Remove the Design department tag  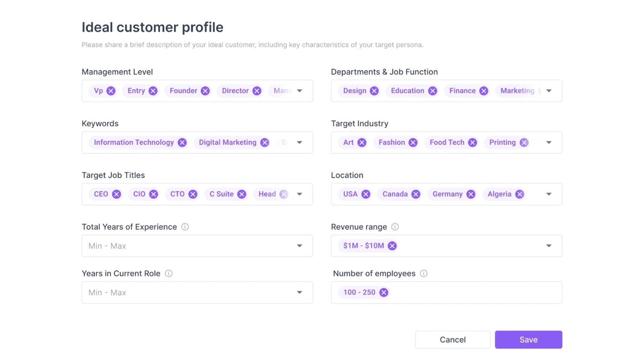click(x=374, y=90)
